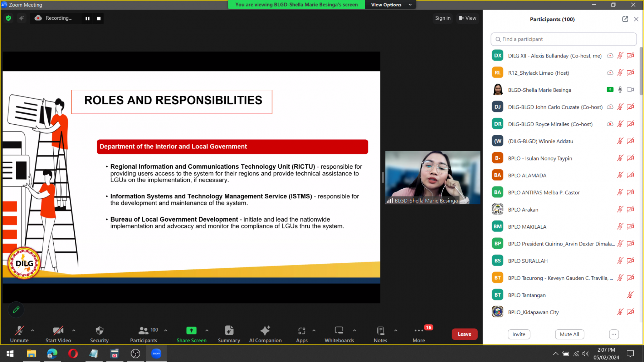The image size is (644, 362).
Task: Expand audio options arrow next to Unmute
Action: [33, 331]
